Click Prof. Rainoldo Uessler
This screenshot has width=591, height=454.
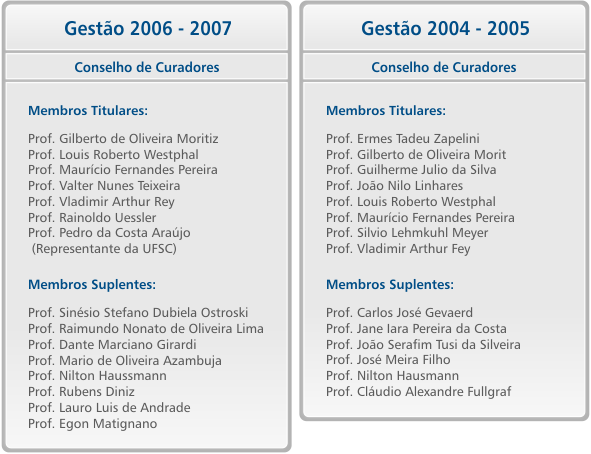tap(92, 217)
